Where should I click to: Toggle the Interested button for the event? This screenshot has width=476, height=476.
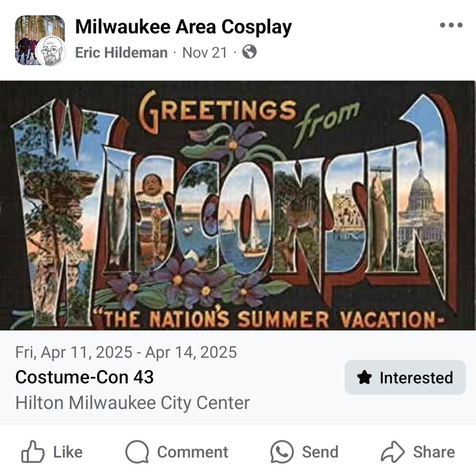click(x=405, y=377)
